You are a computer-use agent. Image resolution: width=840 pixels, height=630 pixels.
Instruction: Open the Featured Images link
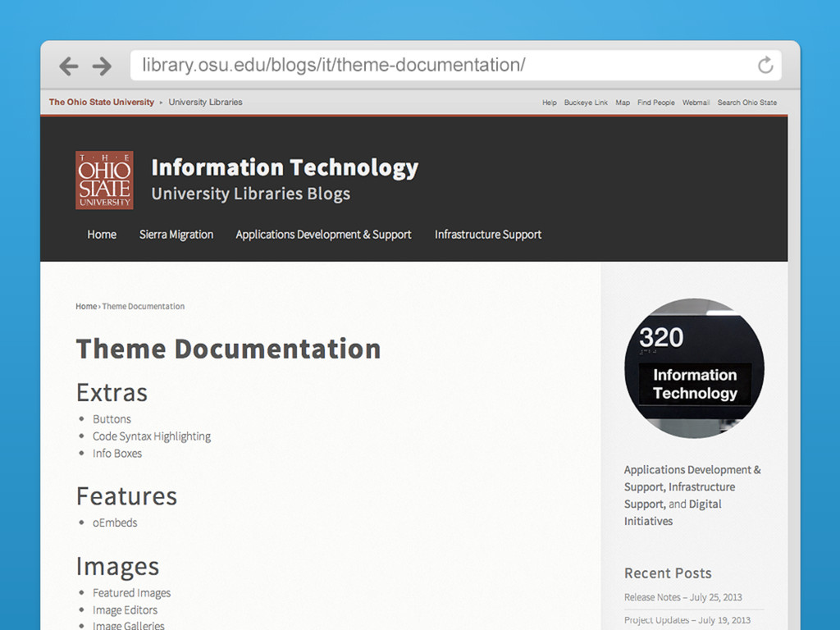[x=131, y=593]
